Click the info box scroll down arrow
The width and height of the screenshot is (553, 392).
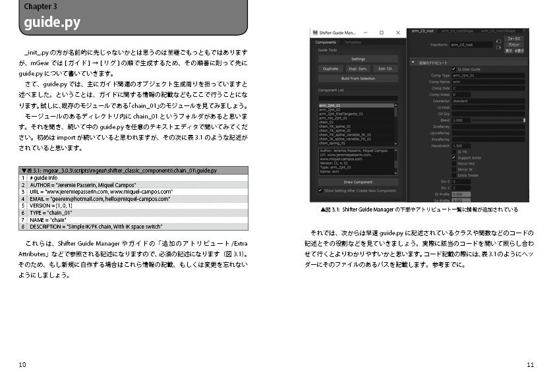(395, 173)
